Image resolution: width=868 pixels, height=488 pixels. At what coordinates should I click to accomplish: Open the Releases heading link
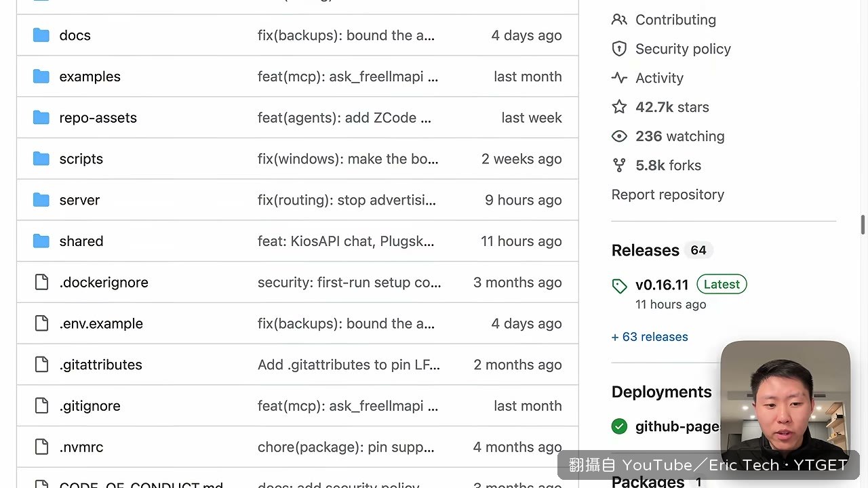pyautogui.click(x=645, y=250)
